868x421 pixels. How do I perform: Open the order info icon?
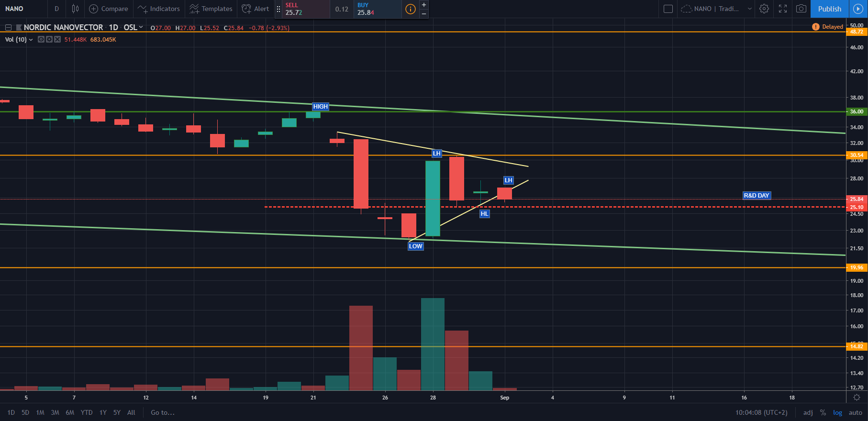click(411, 9)
